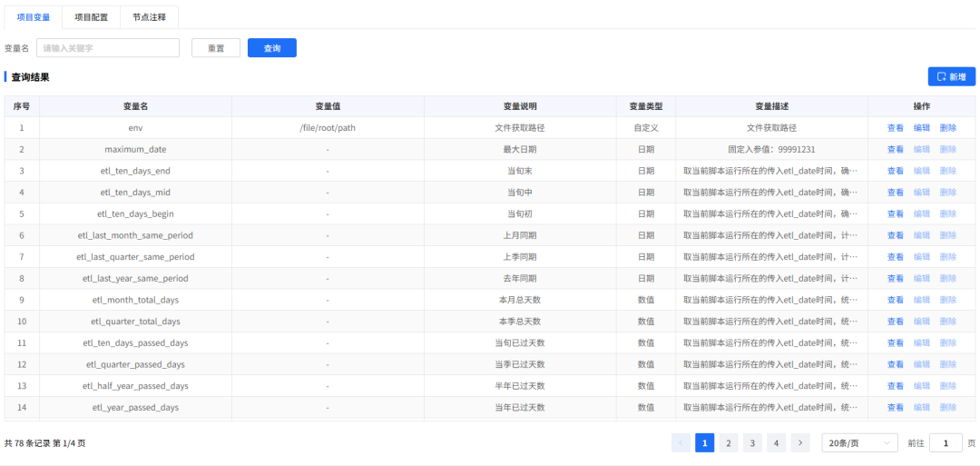The height and width of the screenshot is (466, 980).
Task: Click the 上月同期 description cell
Action: tap(520, 235)
